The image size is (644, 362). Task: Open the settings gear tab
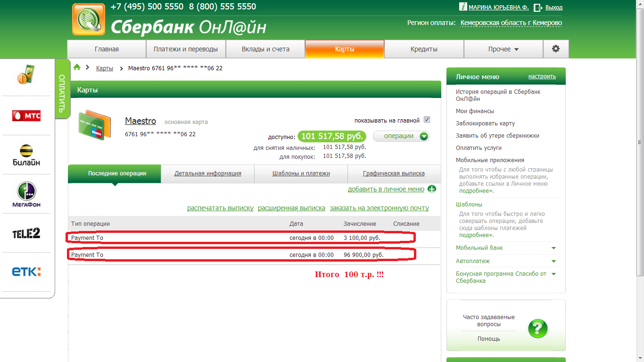click(556, 49)
